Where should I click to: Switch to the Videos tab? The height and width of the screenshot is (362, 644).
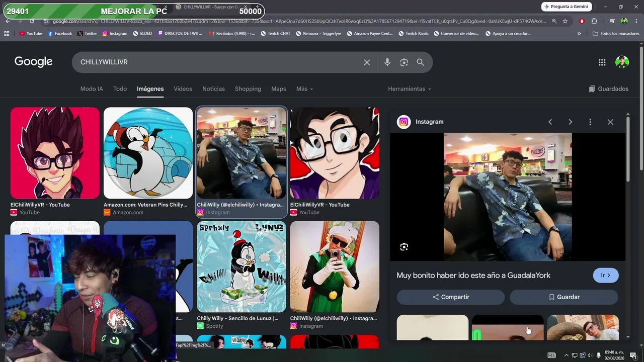click(183, 89)
